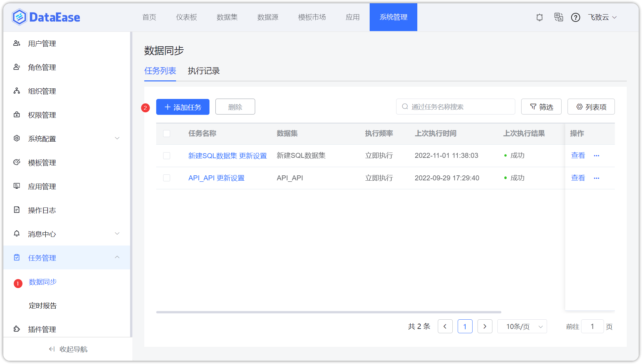Click the 添加任务 button
Image resolution: width=642 pixels, height=364 pixels.
coord(183,107)
